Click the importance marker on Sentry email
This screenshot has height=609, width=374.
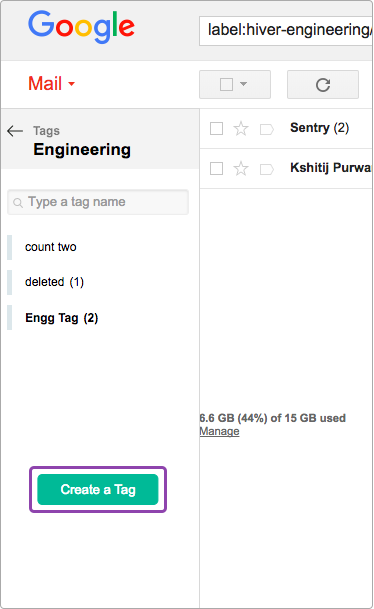267,129
